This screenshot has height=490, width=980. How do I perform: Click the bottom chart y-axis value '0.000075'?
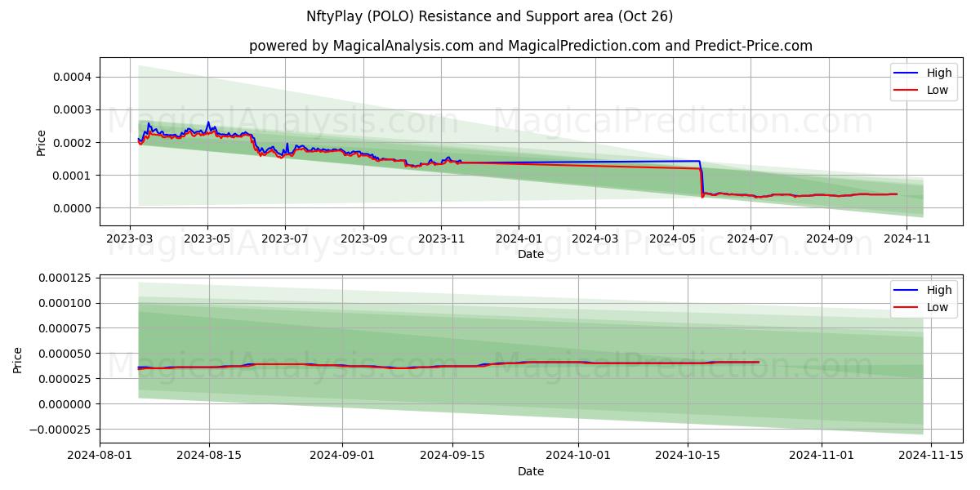[x=67, y=328]
